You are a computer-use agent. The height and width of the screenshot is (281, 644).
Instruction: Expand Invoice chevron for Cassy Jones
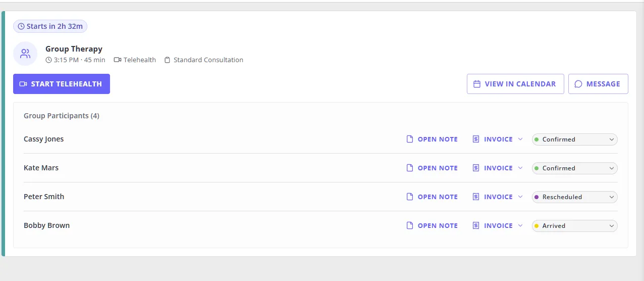520,139
